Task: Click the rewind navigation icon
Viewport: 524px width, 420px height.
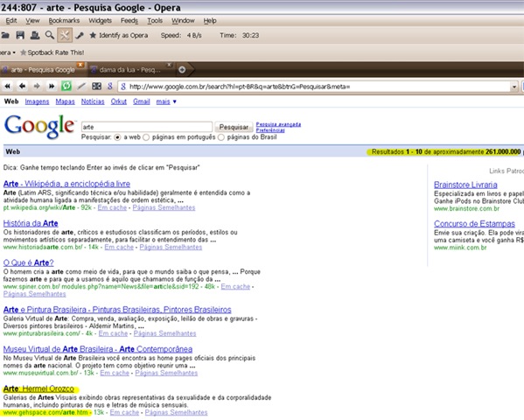Action: pyautogui.click(x=7, y=87)
